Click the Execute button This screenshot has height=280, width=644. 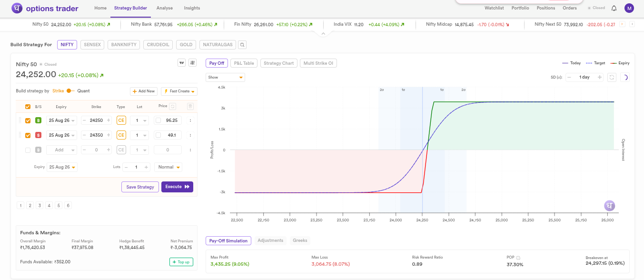click(177, 187)
